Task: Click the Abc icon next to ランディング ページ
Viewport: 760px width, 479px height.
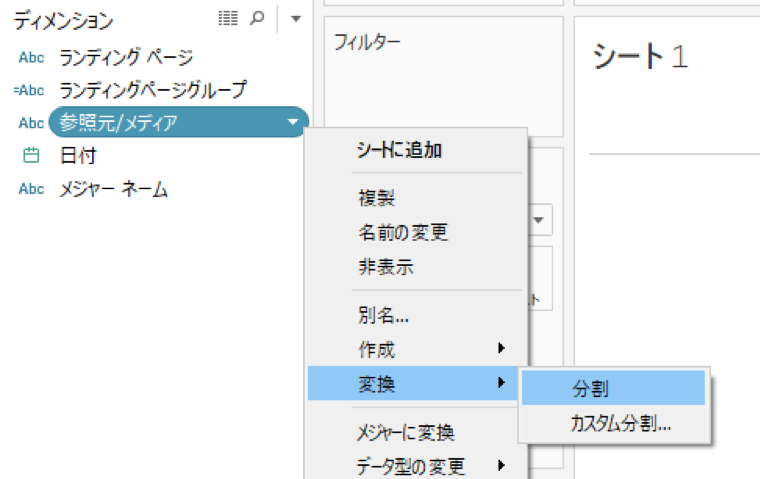Action: click(31, 57)
